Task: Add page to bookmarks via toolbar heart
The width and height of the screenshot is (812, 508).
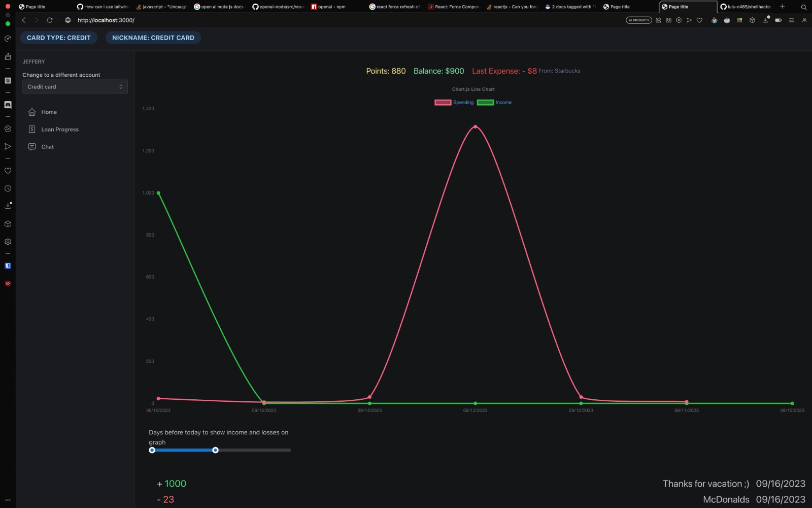Action: tap(699, 20)
